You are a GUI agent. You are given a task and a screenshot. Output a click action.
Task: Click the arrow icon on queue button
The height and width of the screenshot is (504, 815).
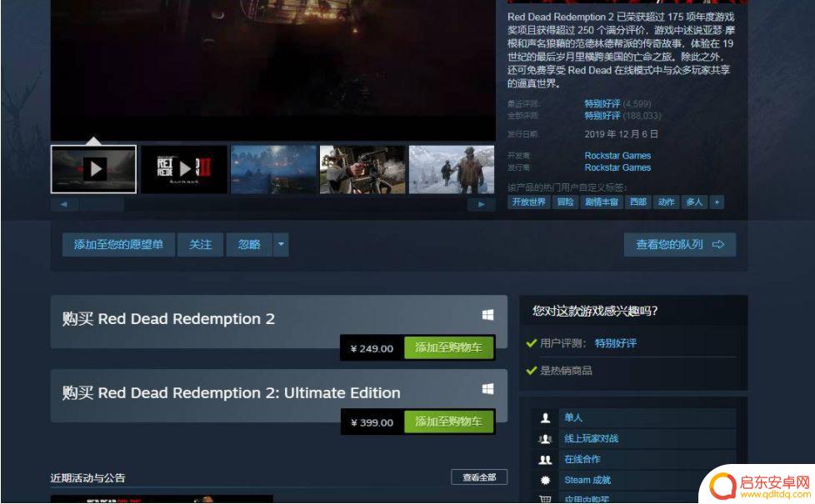click(x=718, y=244)
